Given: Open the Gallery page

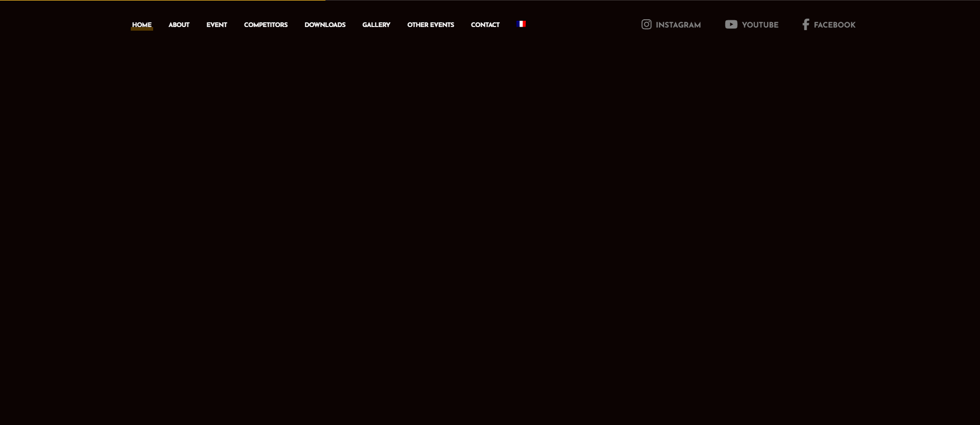Looking at the screenshot, I should 376,25.
